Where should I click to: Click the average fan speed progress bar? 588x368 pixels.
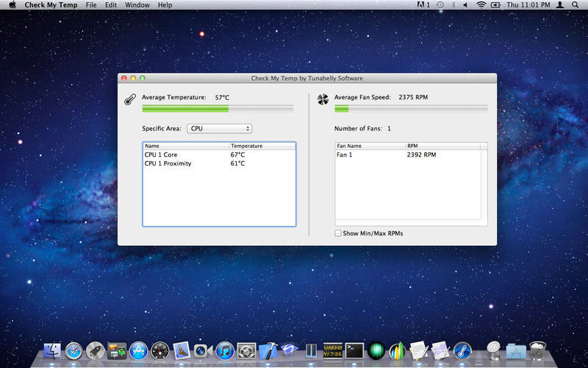tap(411, 109)
